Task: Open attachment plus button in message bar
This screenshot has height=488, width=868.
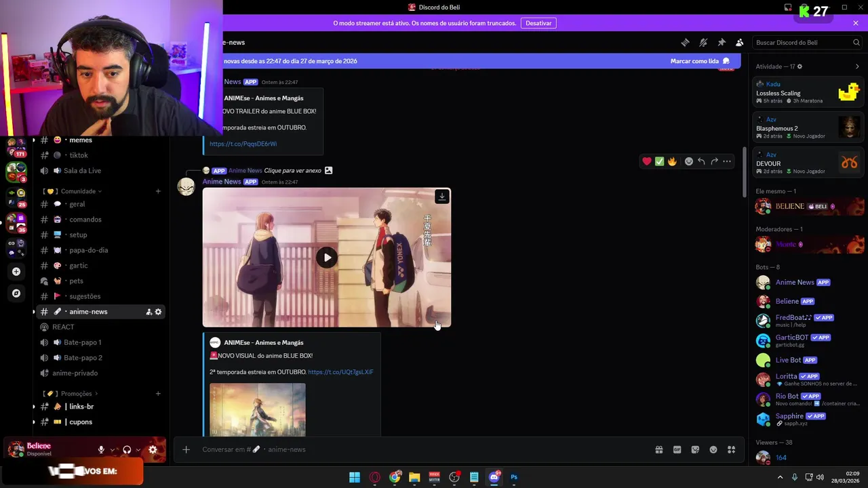Action: 186,449
